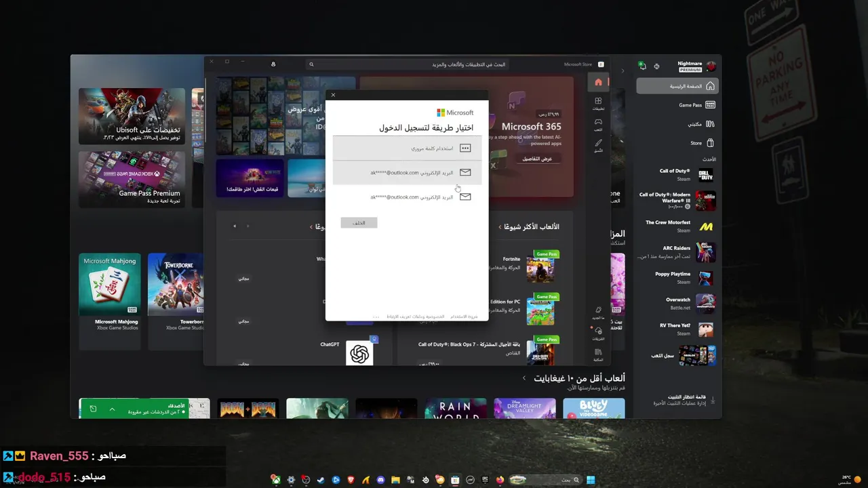Open the Ubisoft discounts banner
The width and height of the screenshot is (868, 488).
(x=132, y=115)
